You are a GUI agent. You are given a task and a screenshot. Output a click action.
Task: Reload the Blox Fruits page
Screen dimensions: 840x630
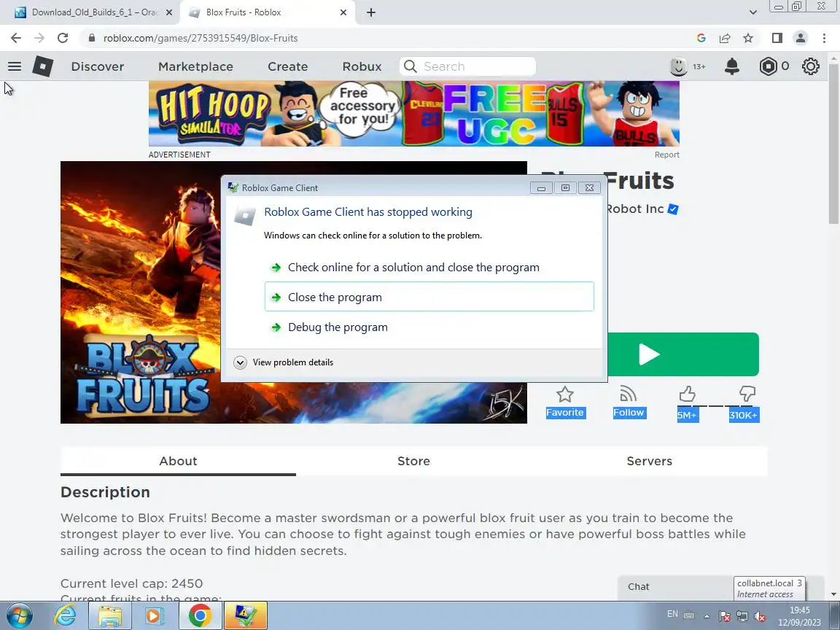63,38
